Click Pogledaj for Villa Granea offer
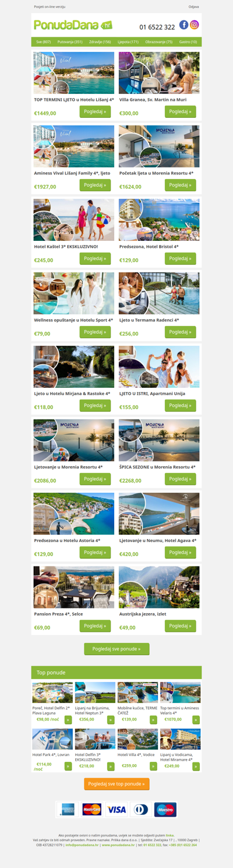This screenshot has height=868, width=233. 181,112
